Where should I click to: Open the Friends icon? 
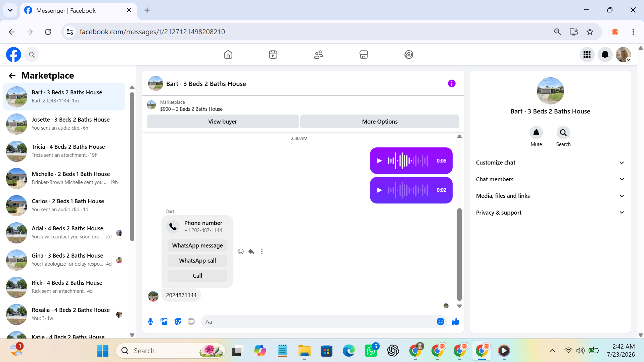318,54
